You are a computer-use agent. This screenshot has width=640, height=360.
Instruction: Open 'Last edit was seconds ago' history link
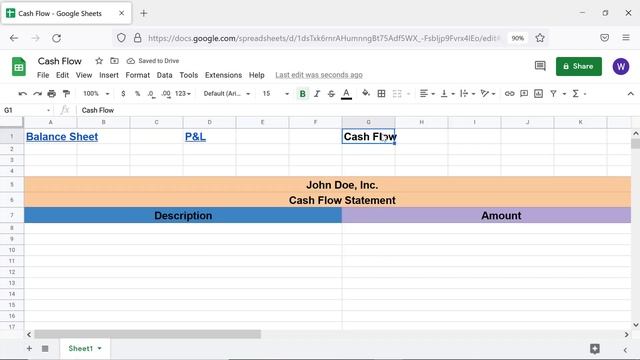click(319, 75)
